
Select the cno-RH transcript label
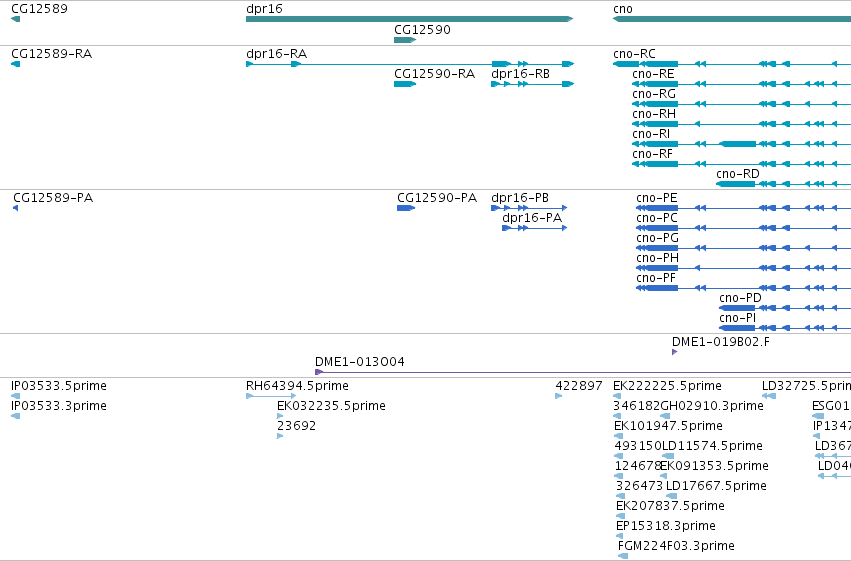[654, 114]
